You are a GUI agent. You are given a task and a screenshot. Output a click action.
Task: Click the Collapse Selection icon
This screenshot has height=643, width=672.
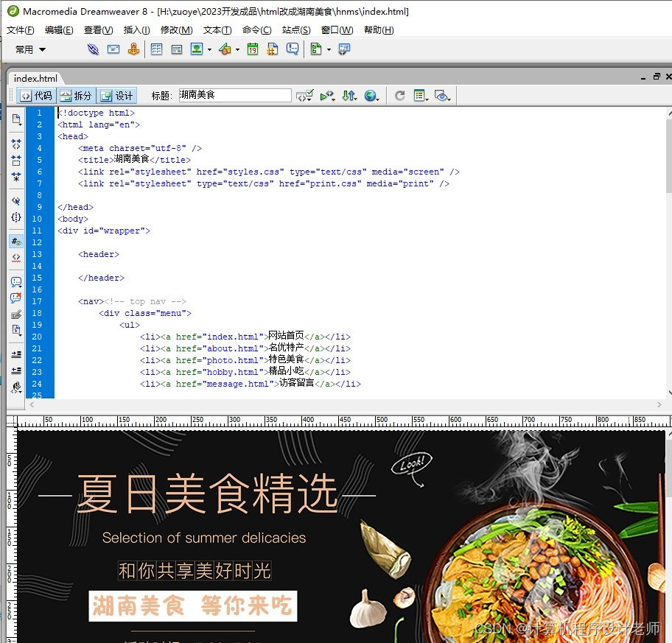16,161
